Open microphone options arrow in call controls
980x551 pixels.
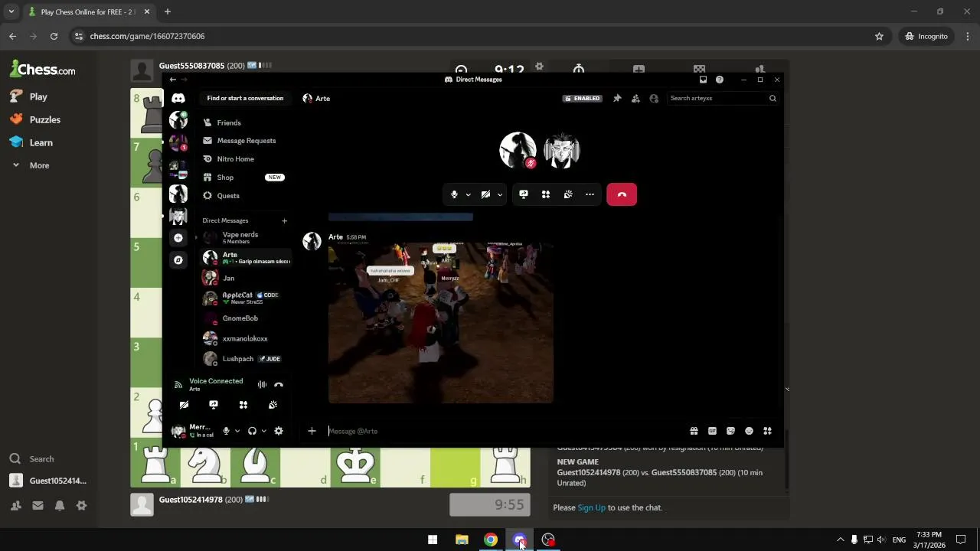[468, 194]
